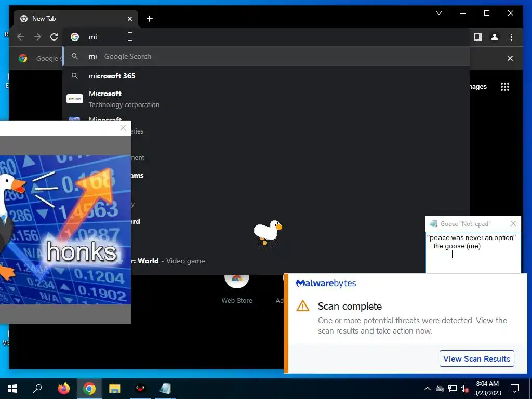
Task: Click the honks goose meme image
Action: [x=65, y=230]
